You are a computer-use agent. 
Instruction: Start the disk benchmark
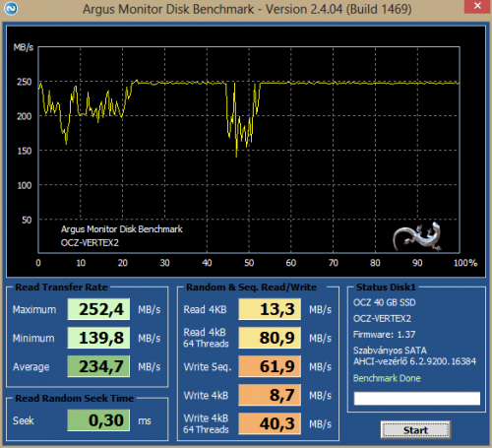click(415, 430)
